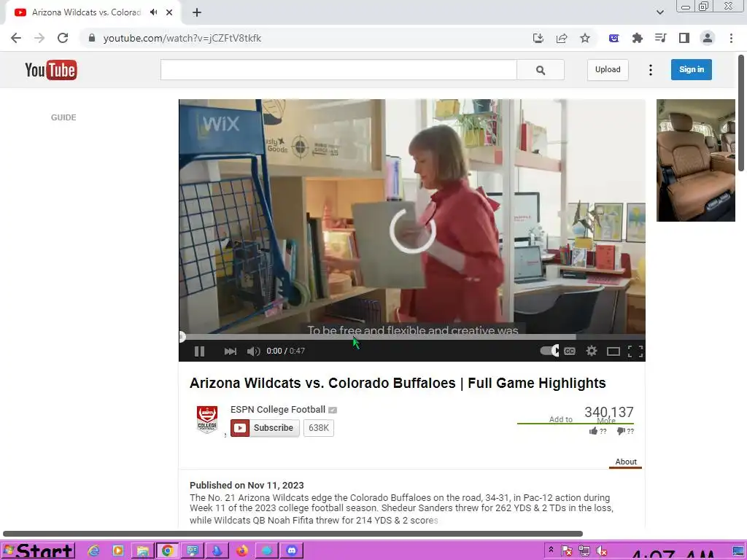
Task: Open the Upload button
Action: point(608,69)
